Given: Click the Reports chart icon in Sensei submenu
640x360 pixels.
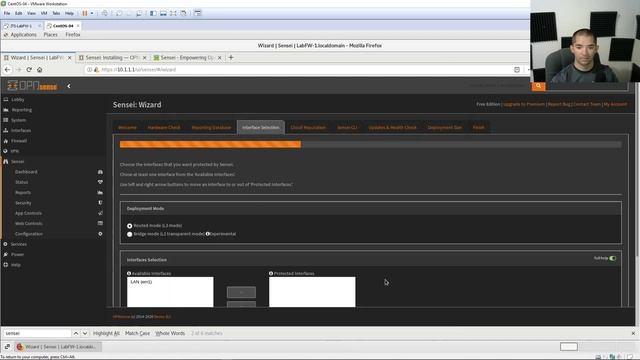Looking at the screenshot, I should click(100, 192).
